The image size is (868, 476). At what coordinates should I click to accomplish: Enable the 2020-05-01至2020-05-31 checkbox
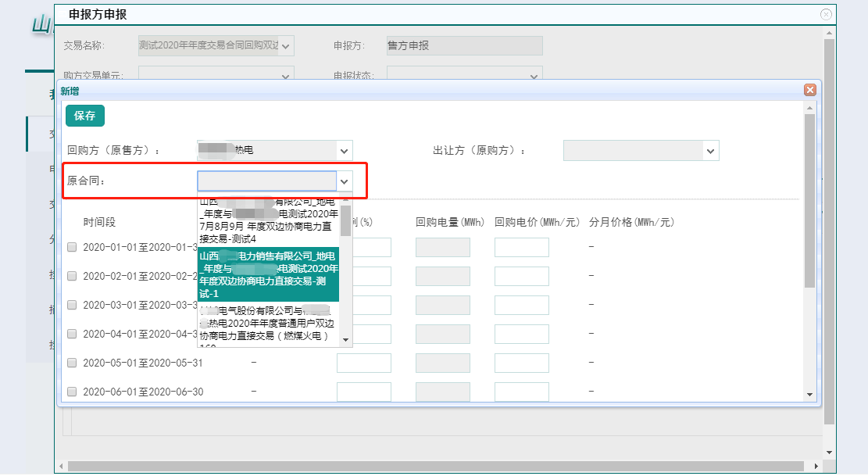tap(72, 363)
